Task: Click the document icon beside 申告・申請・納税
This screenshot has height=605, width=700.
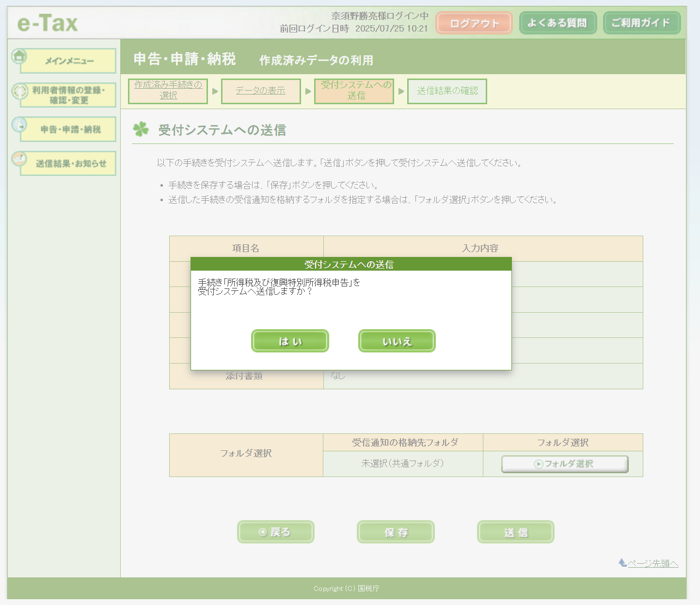Action: 19,125
